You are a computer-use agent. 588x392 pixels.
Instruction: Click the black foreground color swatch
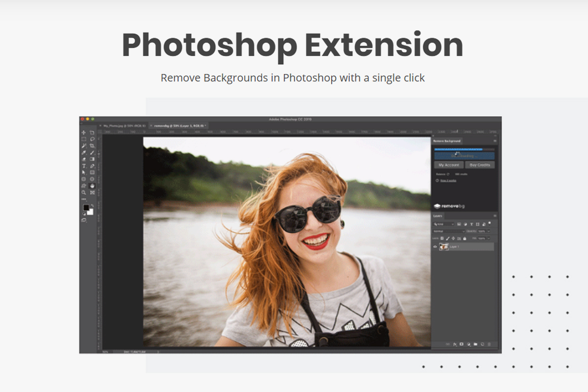86,208
